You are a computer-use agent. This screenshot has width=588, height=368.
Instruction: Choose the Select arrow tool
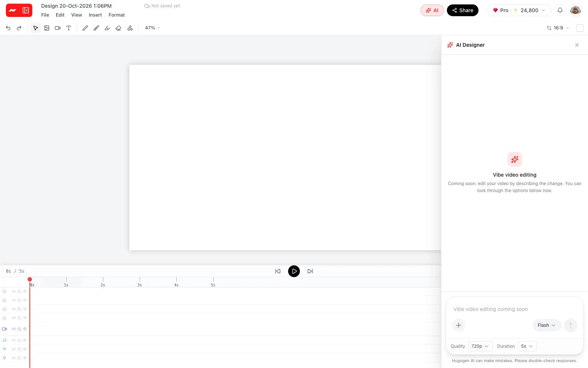click(36, 28)
